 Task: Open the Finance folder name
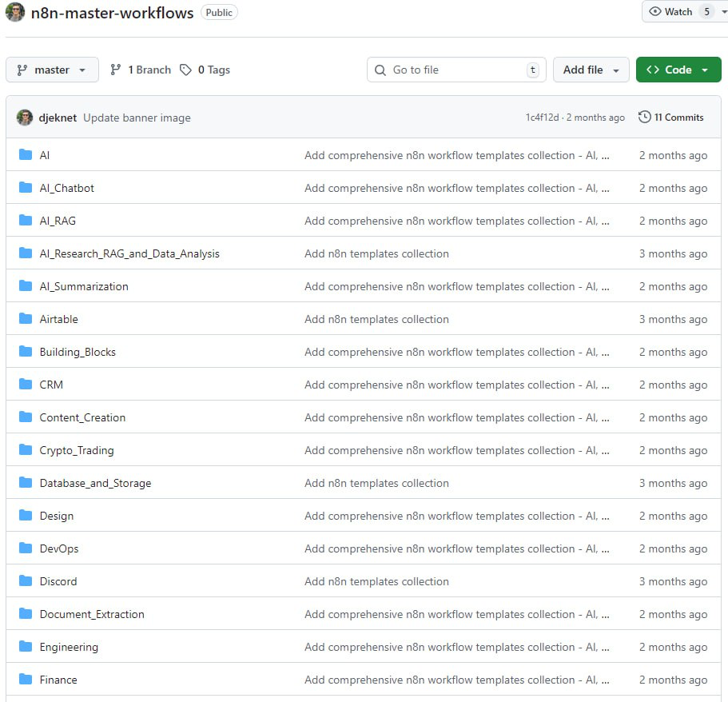coord(58,680)
